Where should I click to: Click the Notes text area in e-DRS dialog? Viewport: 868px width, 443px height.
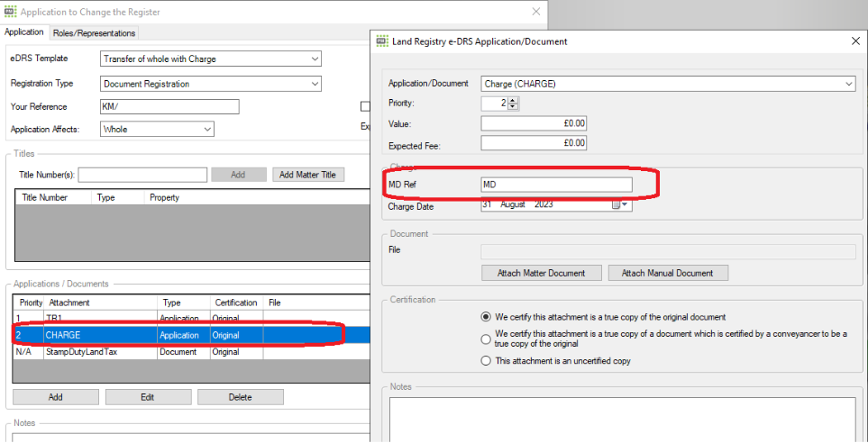(x=623, y=420)
